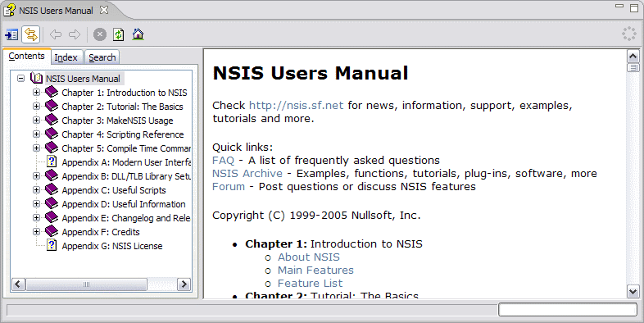Switch to the Search tab
This screenshot has width=644, height=323.
point(102,57)
